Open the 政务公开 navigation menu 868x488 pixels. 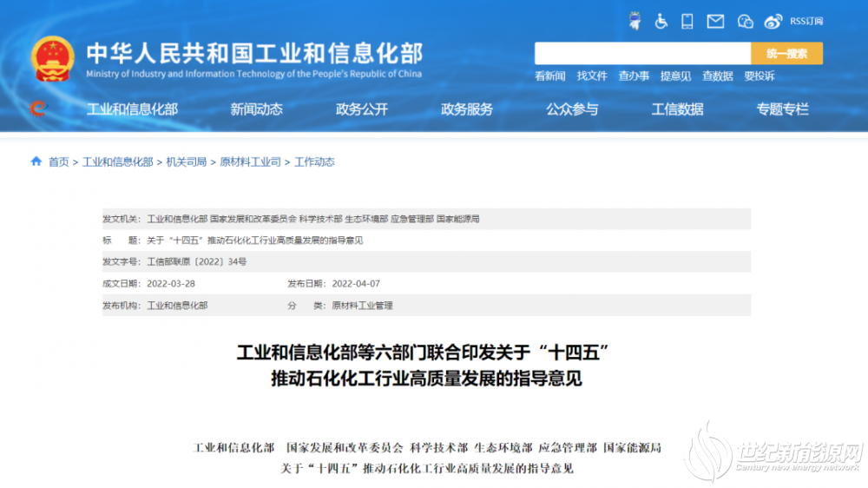click(362, 109)
